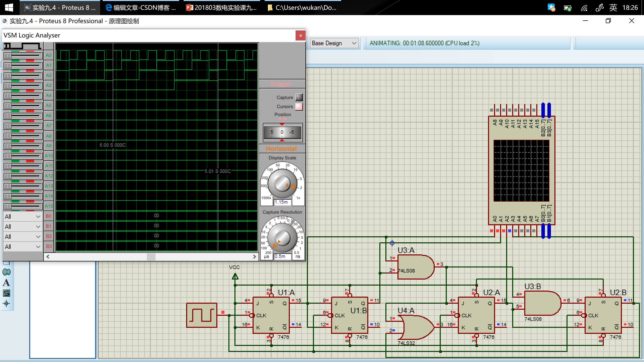This screenshot has width=644, height=362.
Task: Open the B1 bus trigger 'All' dropdown
Action: coord(22,227)
